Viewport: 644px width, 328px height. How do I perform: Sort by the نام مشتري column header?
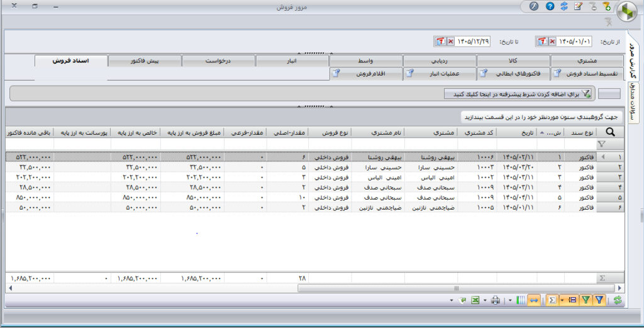tap(378, 132)
